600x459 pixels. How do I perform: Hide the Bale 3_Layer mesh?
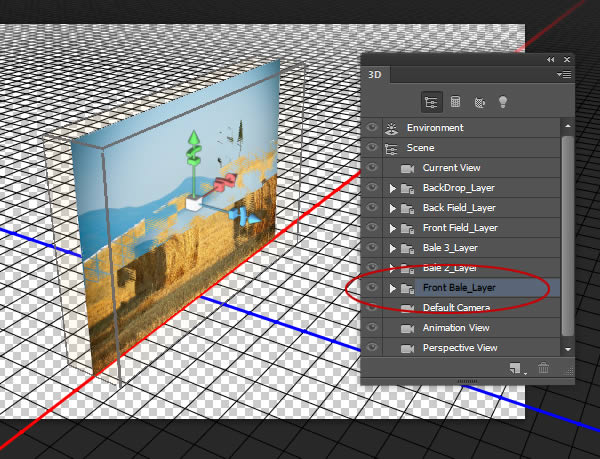pos(372,247)
